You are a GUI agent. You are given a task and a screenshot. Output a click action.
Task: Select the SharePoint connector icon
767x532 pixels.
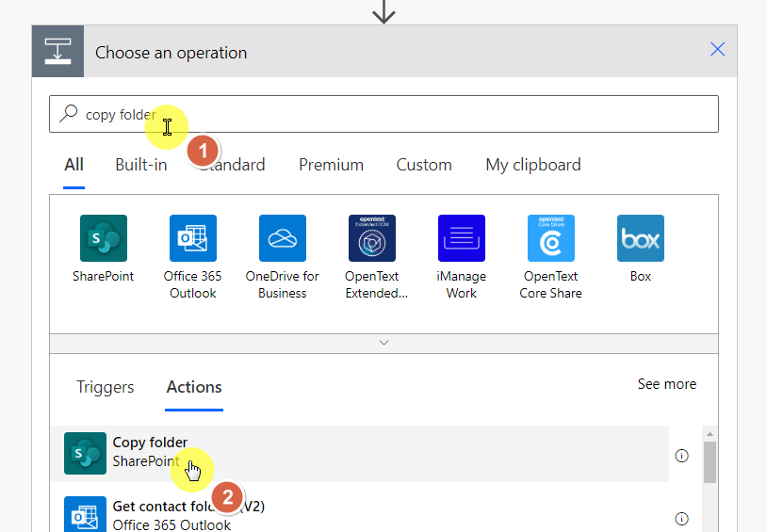pyautogui.click(x=104, y=238)
